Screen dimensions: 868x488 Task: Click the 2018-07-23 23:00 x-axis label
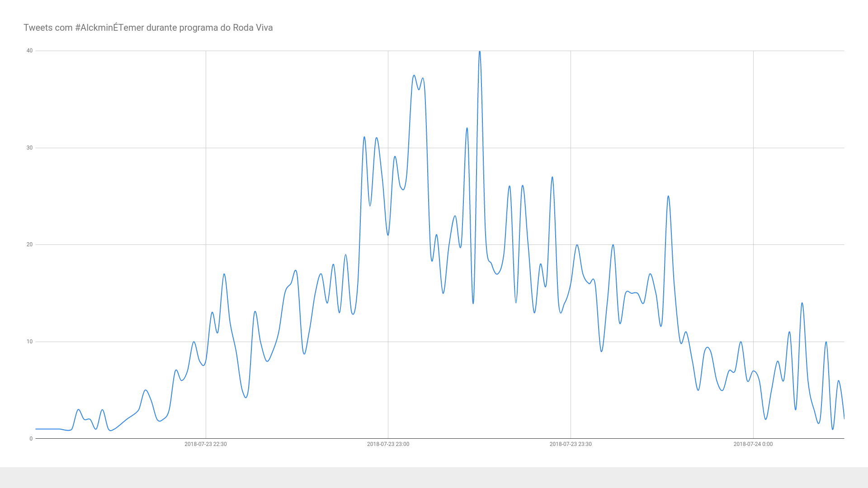pyautogui.click(x=388, y=444)
